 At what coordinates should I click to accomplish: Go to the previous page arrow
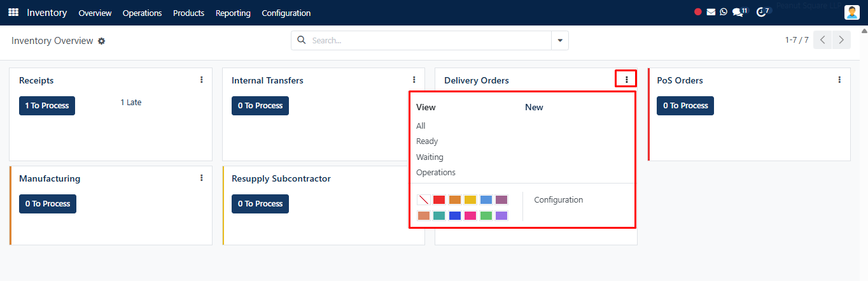pyautogui.click(x=823, y=40)
